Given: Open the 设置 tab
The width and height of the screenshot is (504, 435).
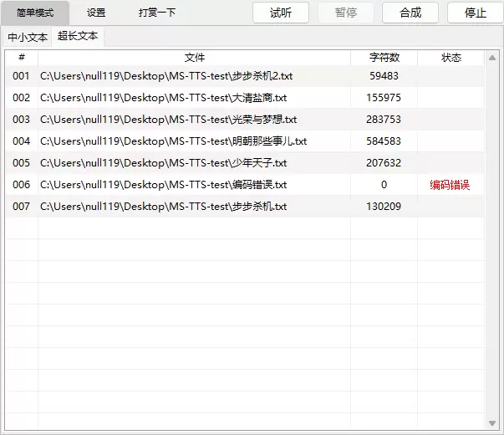Looking at the screenshot, I should coord(96,13).
